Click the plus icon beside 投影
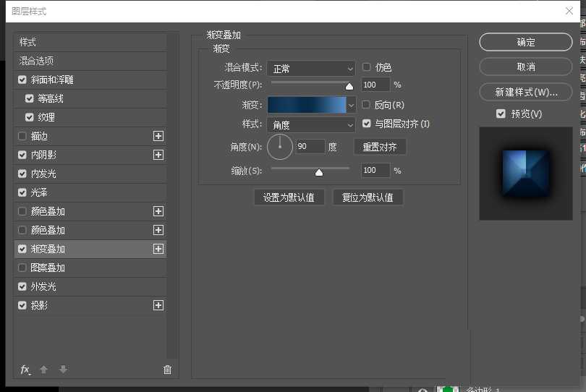This screenshot has width=586, height=392. coord(158,305)
